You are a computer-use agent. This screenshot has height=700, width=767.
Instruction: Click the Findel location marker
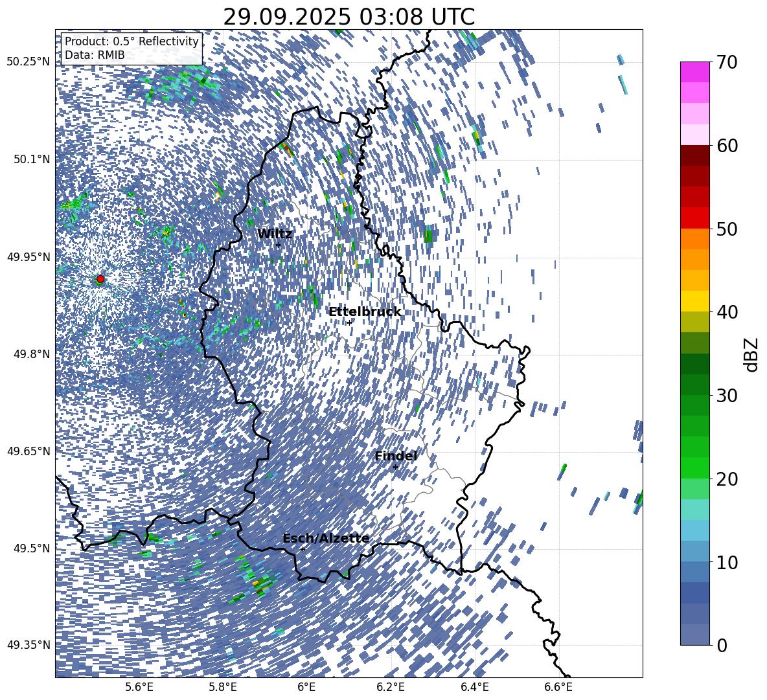(395, 468)
